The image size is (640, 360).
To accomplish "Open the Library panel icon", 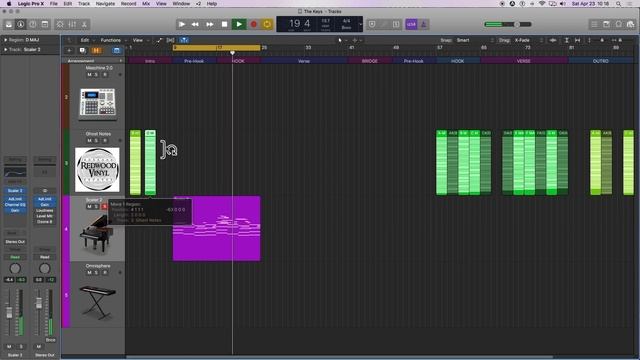I will point(9,24).
